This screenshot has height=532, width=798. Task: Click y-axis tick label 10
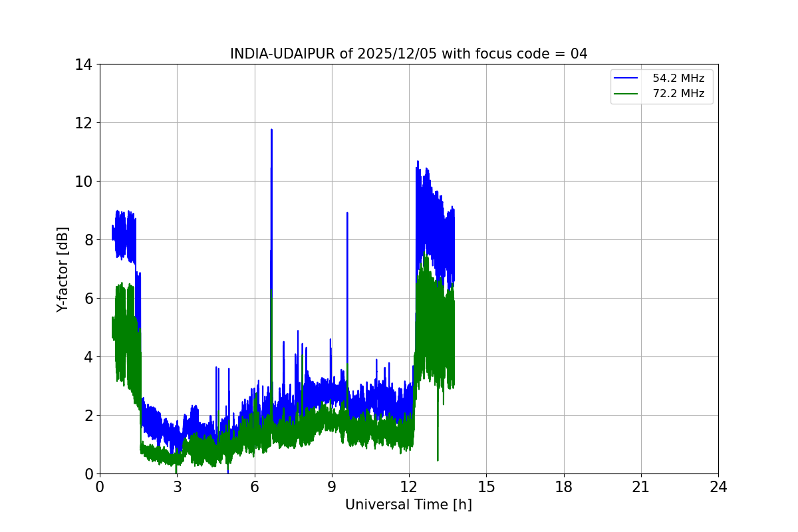(84, 182)
